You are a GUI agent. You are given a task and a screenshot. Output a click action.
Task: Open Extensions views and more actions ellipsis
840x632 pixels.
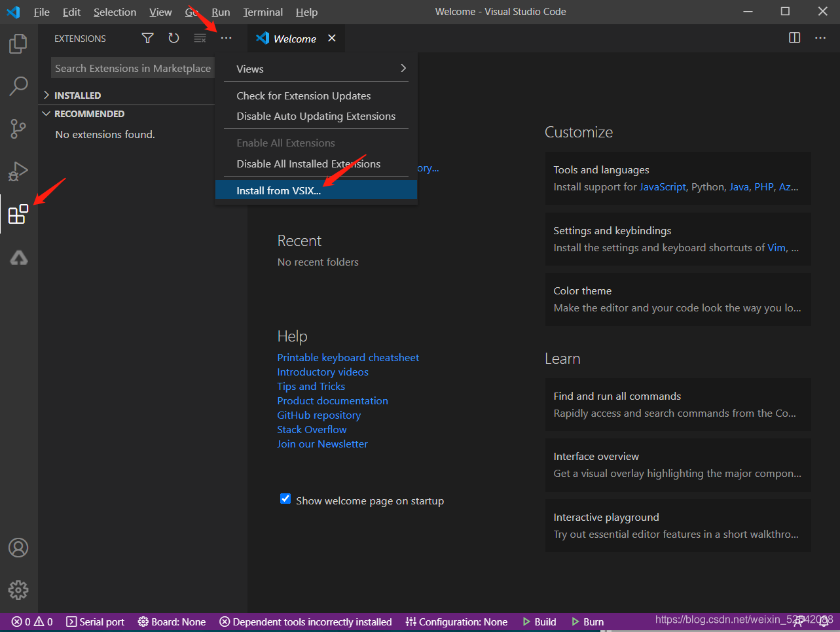click(x=226, y=39)
